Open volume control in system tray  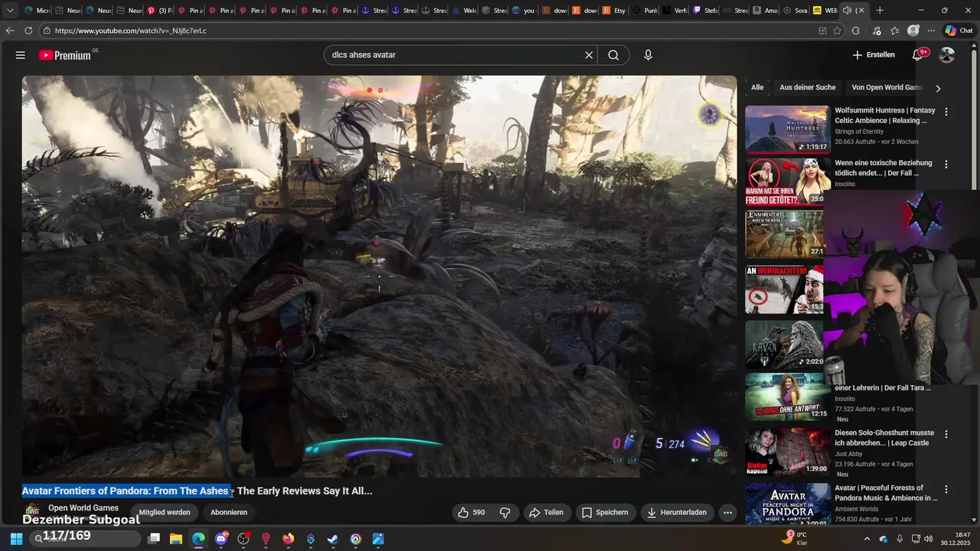[929, 539]
